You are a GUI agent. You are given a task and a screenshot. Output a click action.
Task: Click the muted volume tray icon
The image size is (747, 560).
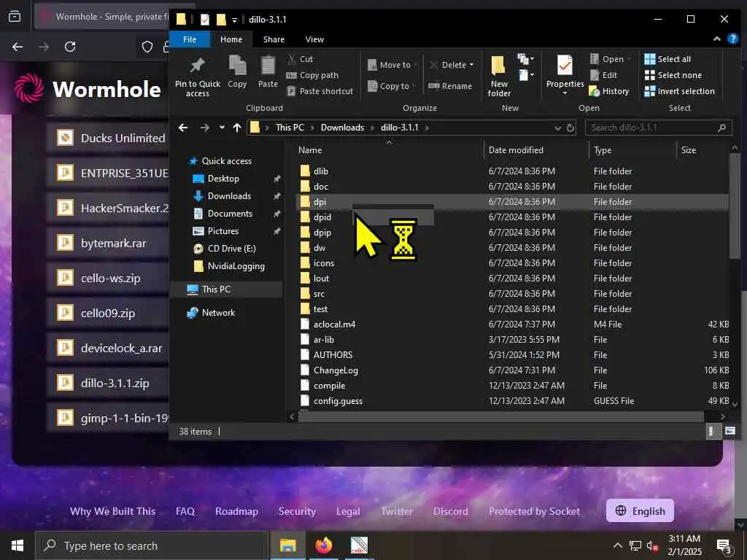click(652, 545)
